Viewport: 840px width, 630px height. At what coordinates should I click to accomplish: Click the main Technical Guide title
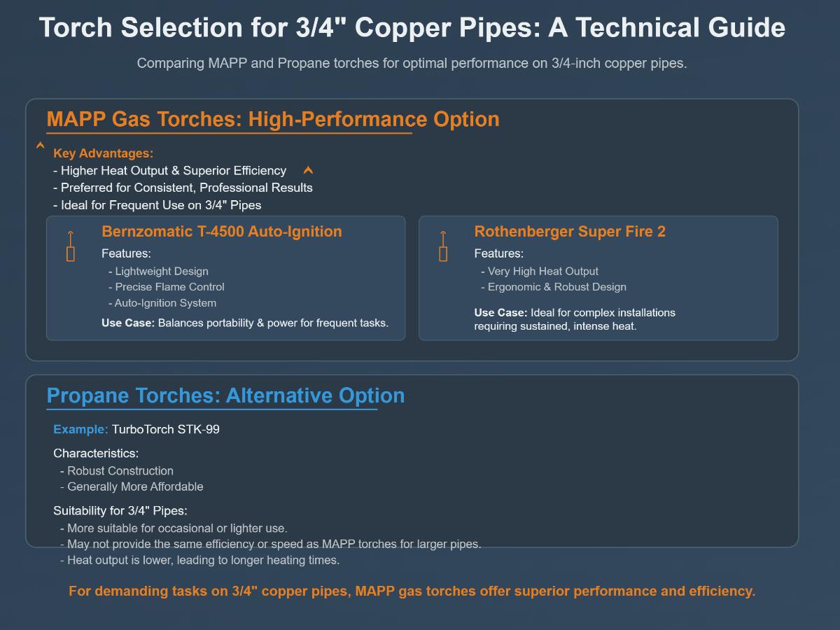click(412, 28)
